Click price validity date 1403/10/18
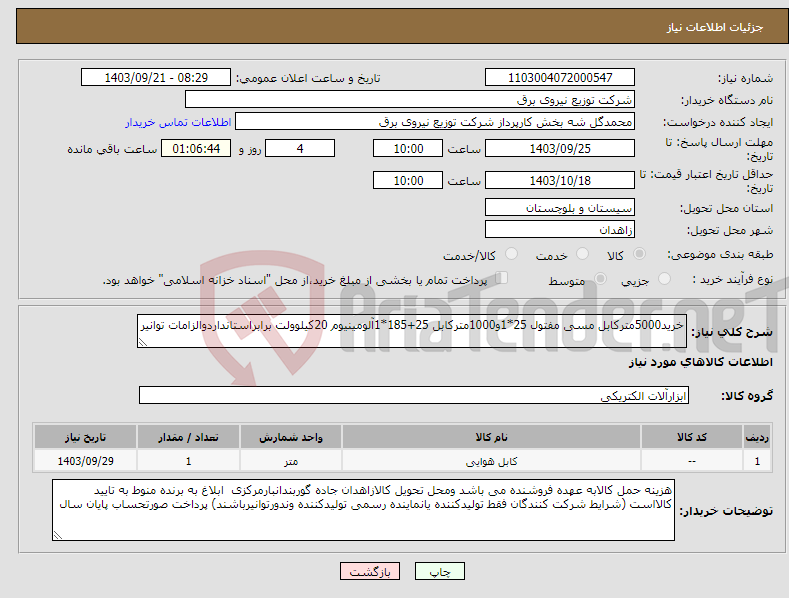 pos(560,180)
